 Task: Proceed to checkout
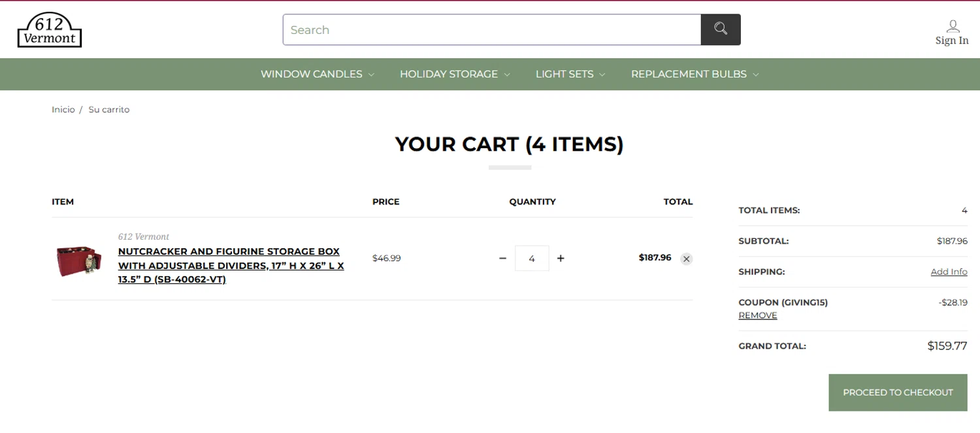pyautogui.click(x=898, y=393)
